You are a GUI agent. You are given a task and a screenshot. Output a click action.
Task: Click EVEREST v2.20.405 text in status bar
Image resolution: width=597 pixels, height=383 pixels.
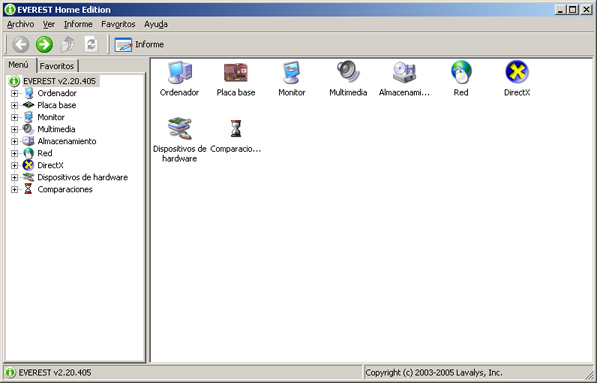pos(55,372)
